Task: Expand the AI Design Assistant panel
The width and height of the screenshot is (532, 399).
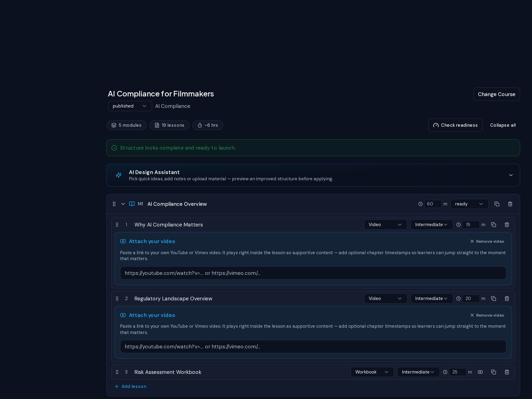Action: 511,175
